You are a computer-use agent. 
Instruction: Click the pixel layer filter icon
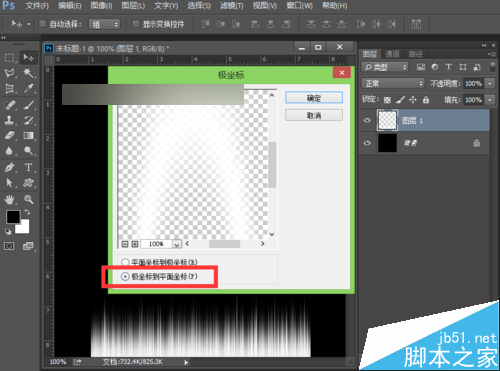(421, 67)
